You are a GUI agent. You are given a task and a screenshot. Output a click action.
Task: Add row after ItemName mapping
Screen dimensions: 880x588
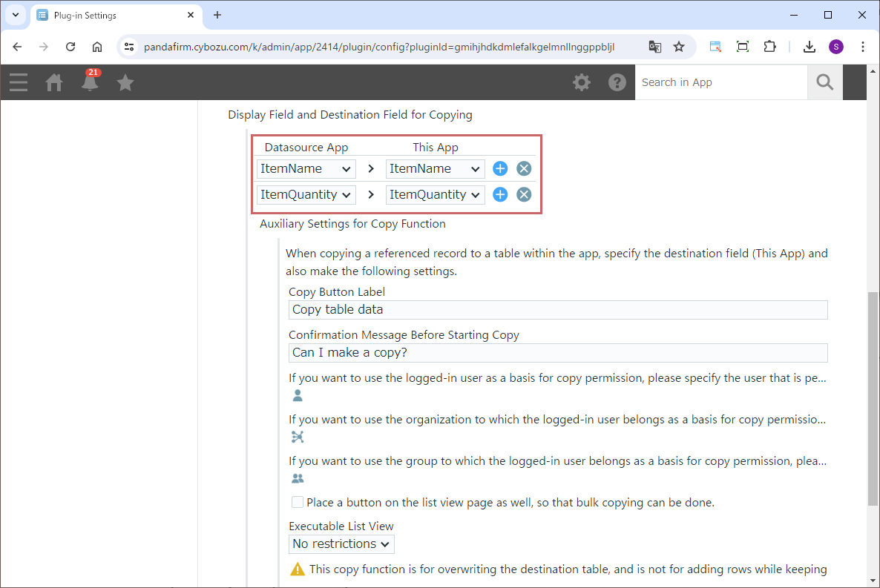[x=500, y=169]
